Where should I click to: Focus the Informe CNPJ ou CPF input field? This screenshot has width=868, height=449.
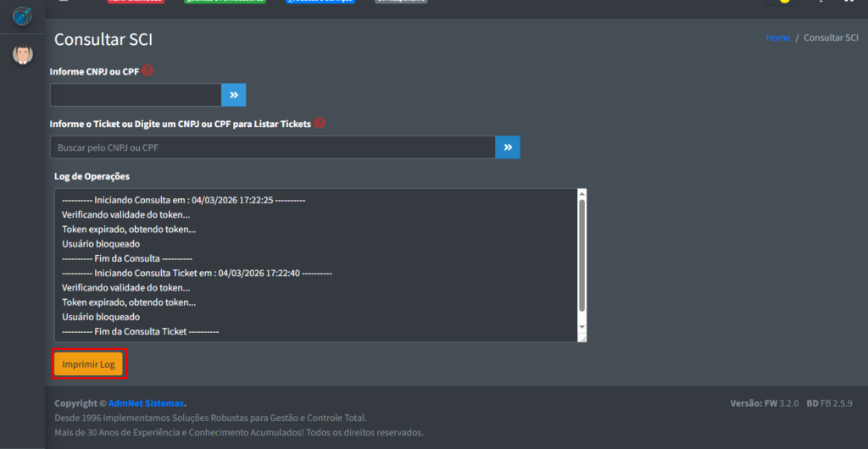[136, 95]
